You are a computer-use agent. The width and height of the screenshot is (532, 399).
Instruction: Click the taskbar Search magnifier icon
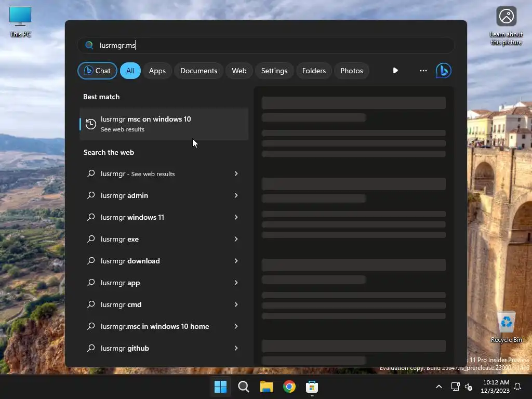[243, 387]
